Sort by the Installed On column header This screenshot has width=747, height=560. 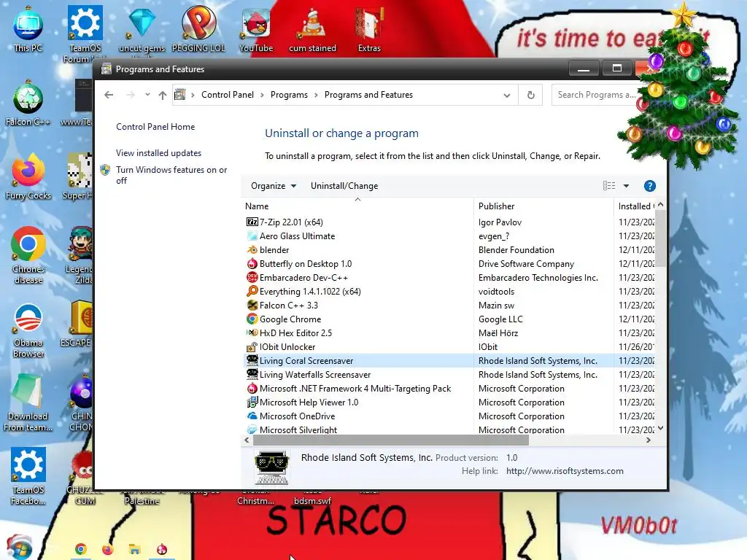635,206
